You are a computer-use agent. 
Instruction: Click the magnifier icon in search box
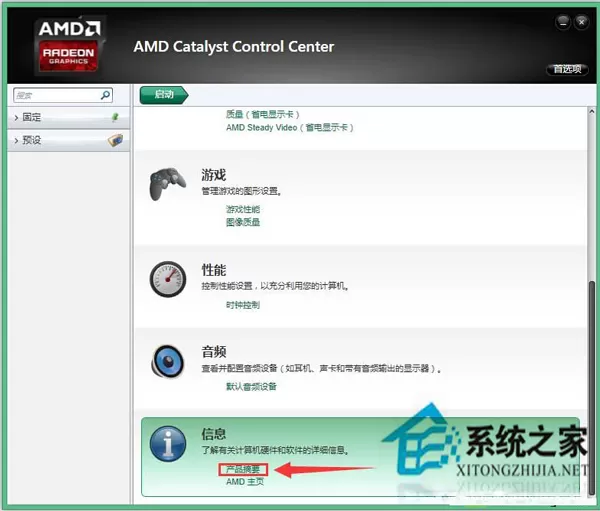pos(106,95)
